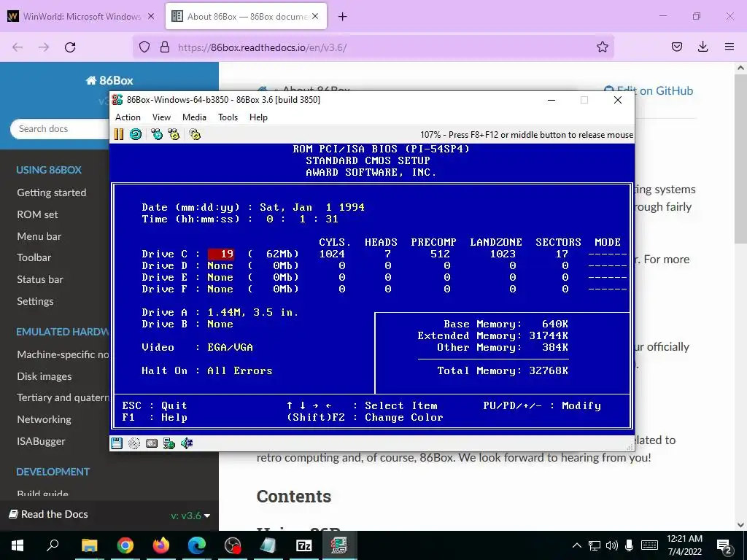Viewport: 747px width, 560px height.
Task: Click the Drive A 1.44M value
Action: [253, 312]
